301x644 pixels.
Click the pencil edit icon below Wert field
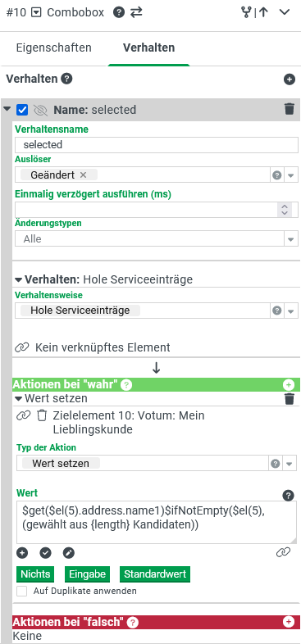click(x=68, y=553)
